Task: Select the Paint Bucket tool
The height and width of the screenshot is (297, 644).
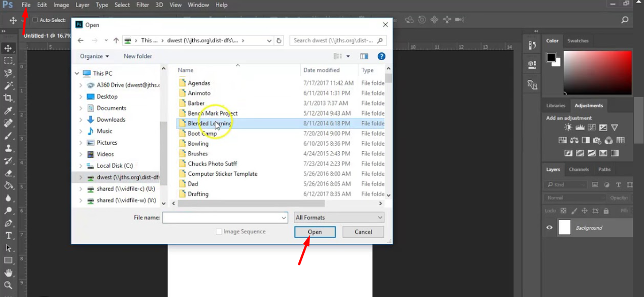Action: tap(9, 185)
